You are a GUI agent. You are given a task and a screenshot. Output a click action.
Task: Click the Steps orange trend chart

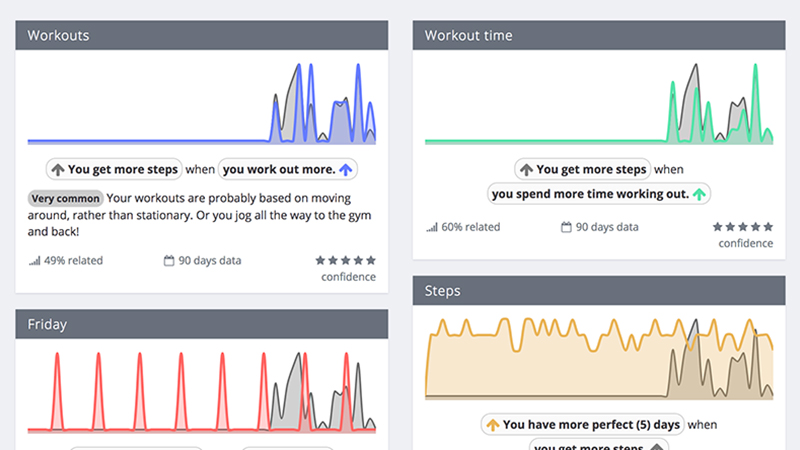[599, 358]
